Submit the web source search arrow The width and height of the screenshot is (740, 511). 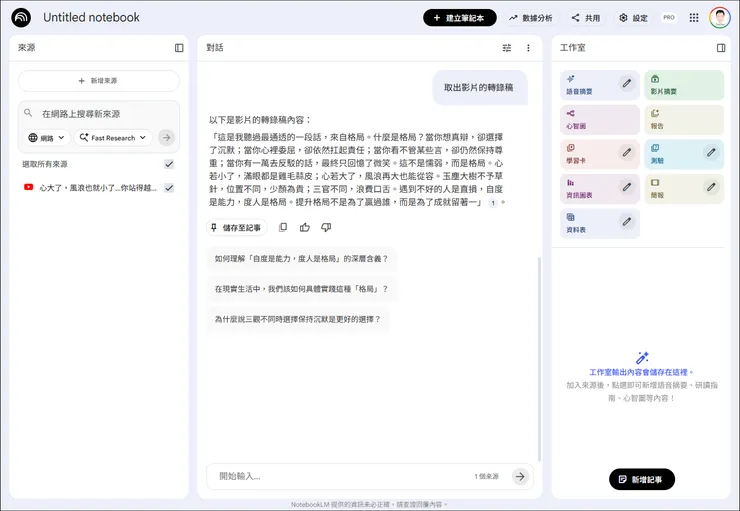pyautogui.click(x=166, y=138)
